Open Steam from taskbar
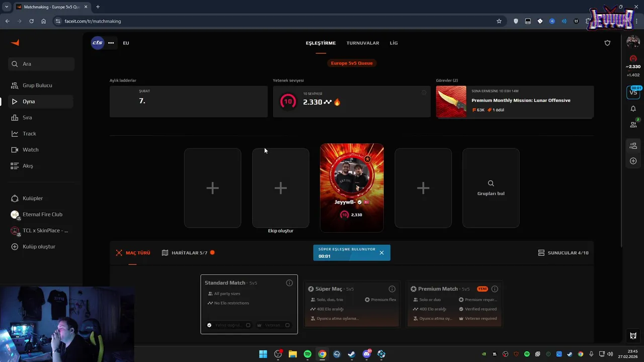Viewport: 644px width, 362px height. point(352,354)
